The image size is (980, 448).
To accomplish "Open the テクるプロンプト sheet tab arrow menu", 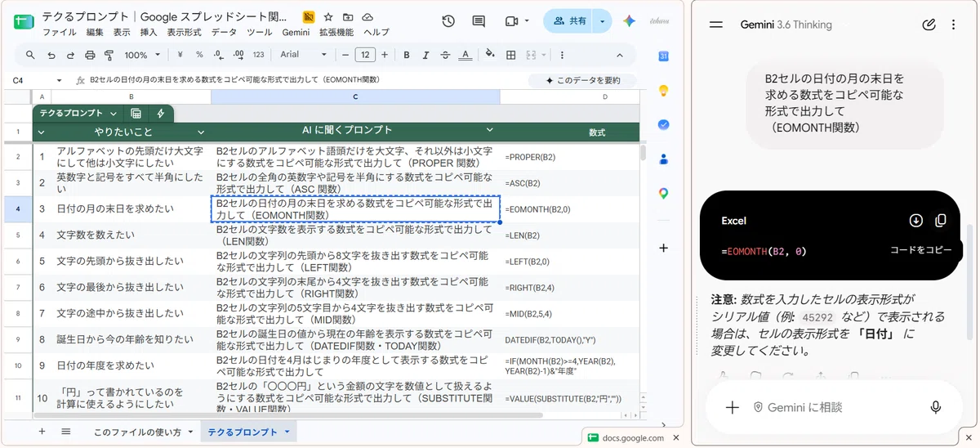I will tap(287, 432).
